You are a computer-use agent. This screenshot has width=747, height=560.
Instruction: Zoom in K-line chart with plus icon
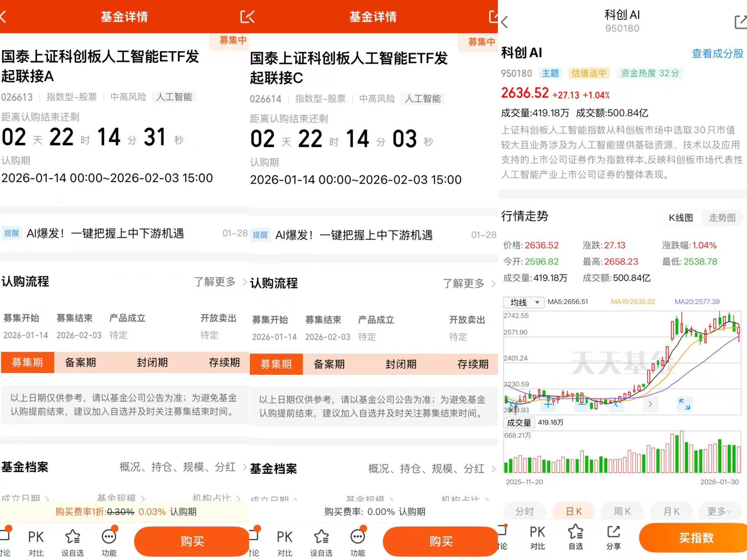pyautogui.click(x=548, y=404)
